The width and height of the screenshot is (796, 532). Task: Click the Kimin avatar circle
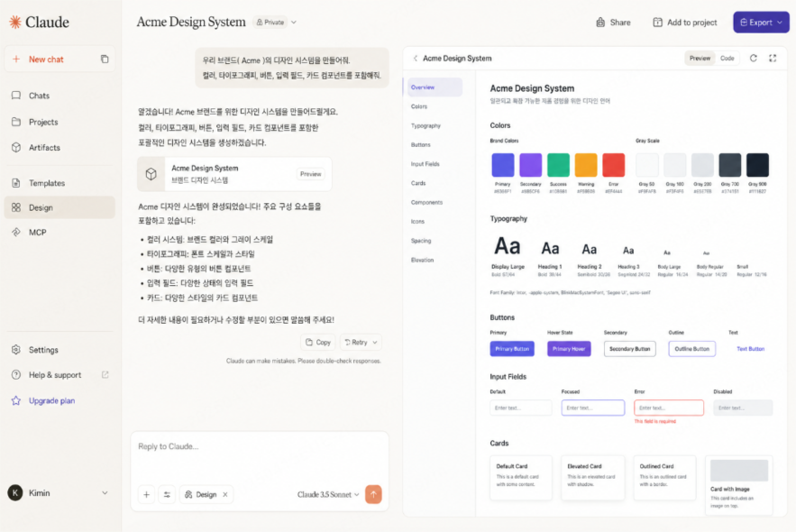pyautogui.click(x=15, y=492)
